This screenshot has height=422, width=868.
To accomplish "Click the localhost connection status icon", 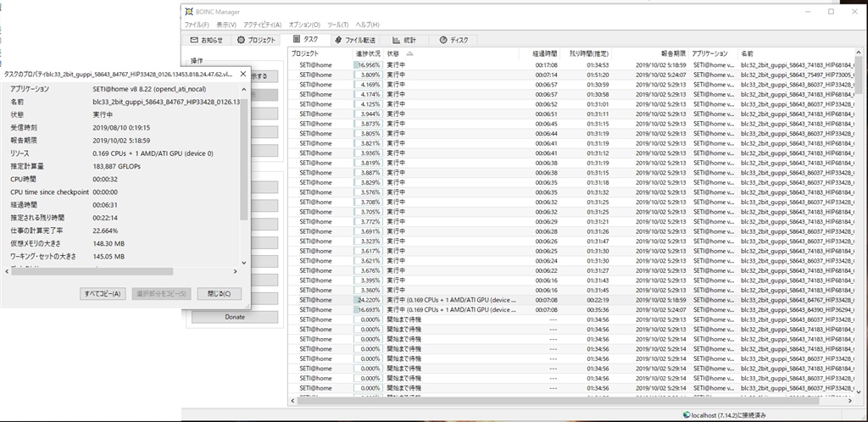I will coord(687,415).
